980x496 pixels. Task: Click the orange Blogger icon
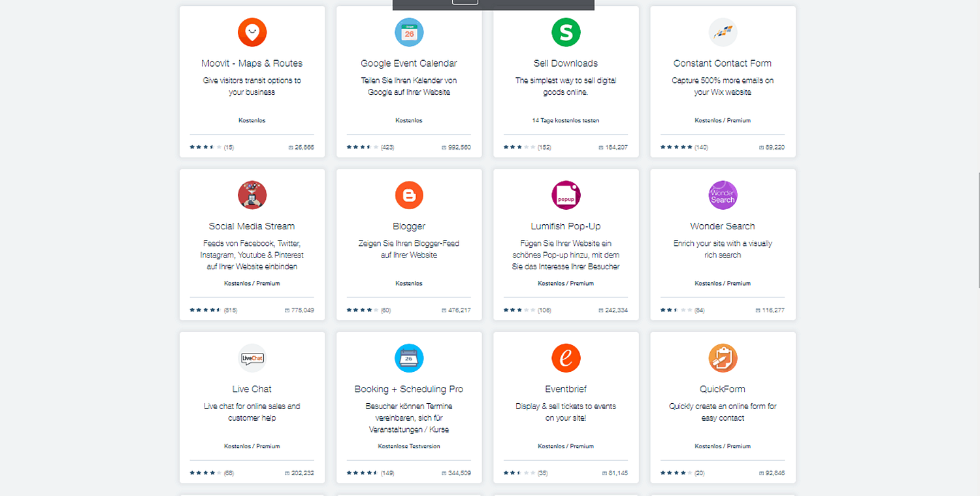(x=409, y=195)
